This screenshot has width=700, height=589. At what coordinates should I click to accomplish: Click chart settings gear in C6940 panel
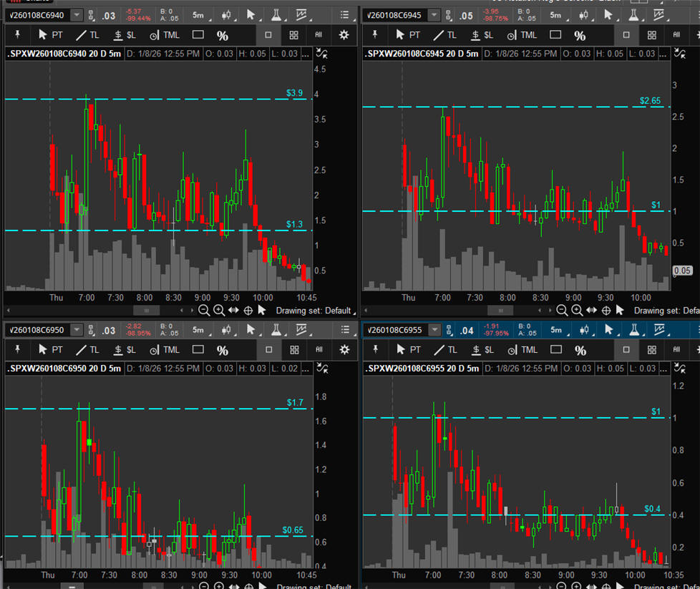point(344,34)
